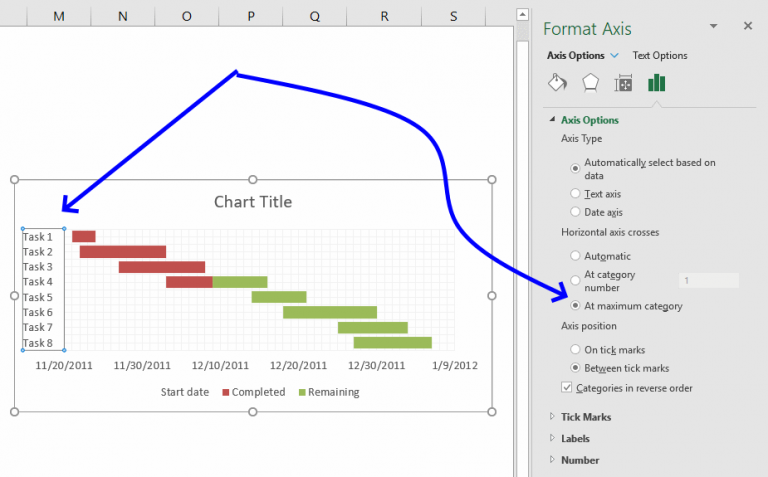The image size is (768, 477).
Task: Click the Start date legend entry
Action: 185,392
